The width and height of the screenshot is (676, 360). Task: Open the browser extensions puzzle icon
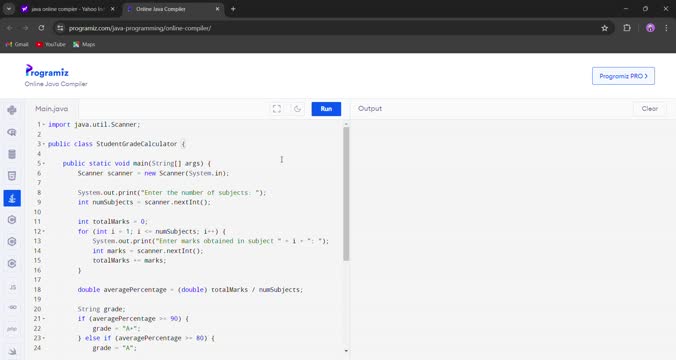click(627, 28)
